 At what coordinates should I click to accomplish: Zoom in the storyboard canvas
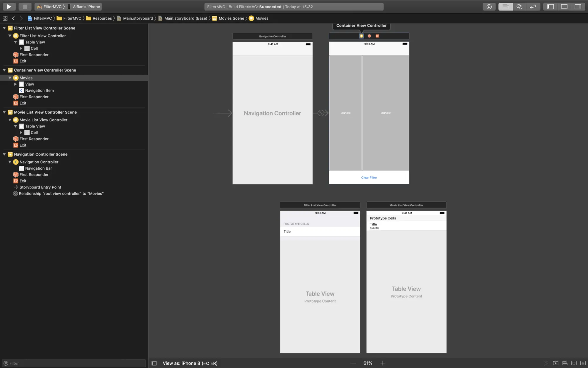coord(383,363)
